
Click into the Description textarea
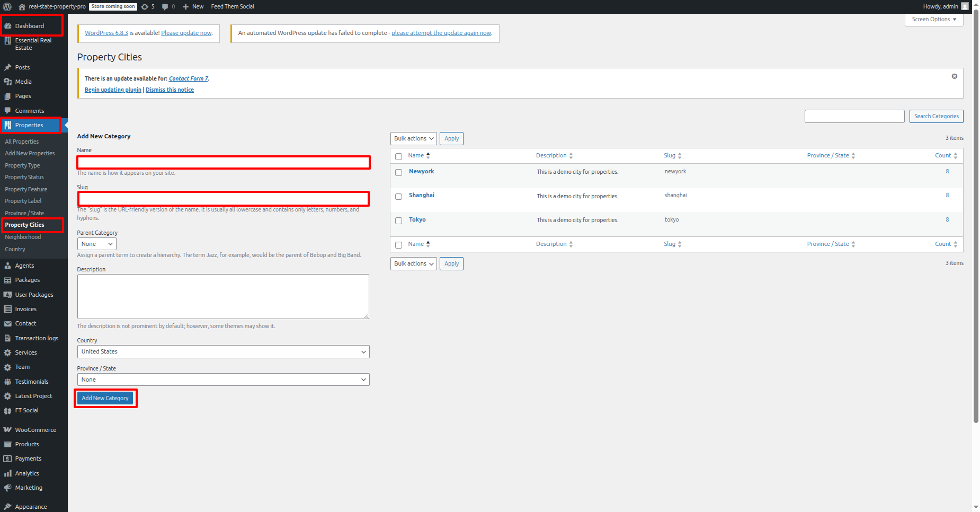pyautogui.click(x=223, y=296)
